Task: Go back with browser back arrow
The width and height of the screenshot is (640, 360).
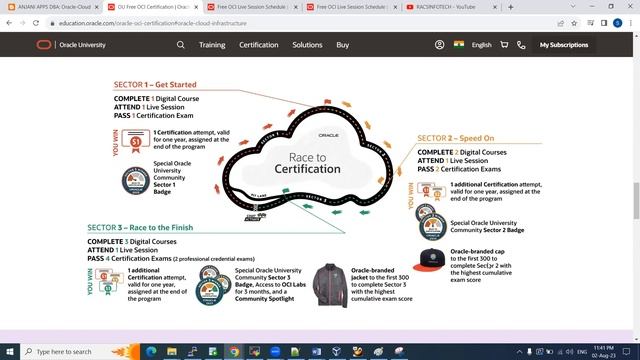Action: point(9,23)
